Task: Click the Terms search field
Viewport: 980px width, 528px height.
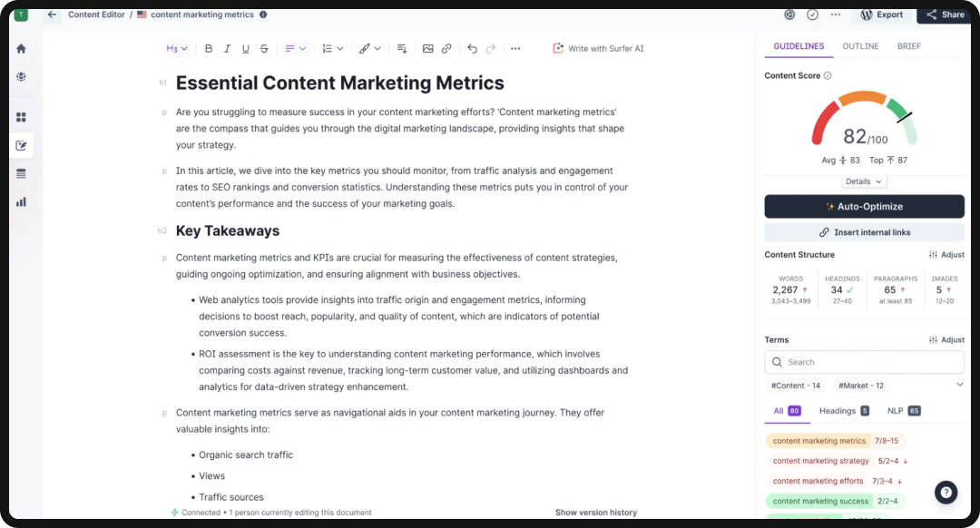Action: click(864, 361)
